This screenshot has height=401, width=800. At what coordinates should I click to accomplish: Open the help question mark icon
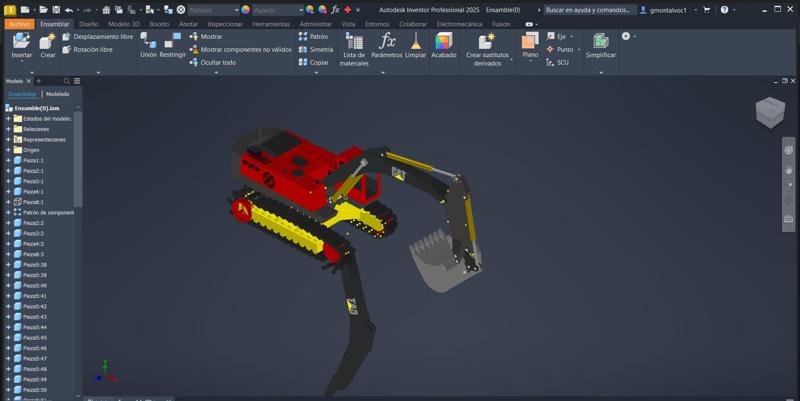(724, 10)
